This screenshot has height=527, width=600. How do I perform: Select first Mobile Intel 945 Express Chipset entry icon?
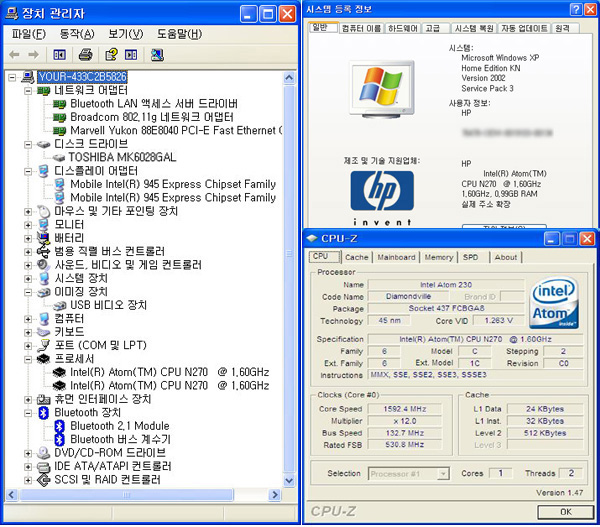pyautogui.click(x=59, y=184)
